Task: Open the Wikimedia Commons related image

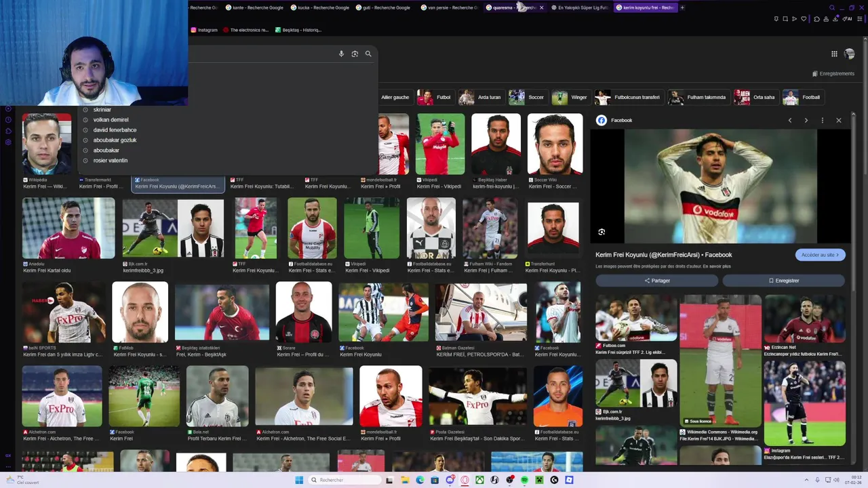Action: pyautogui.click(x=720, y=363)
